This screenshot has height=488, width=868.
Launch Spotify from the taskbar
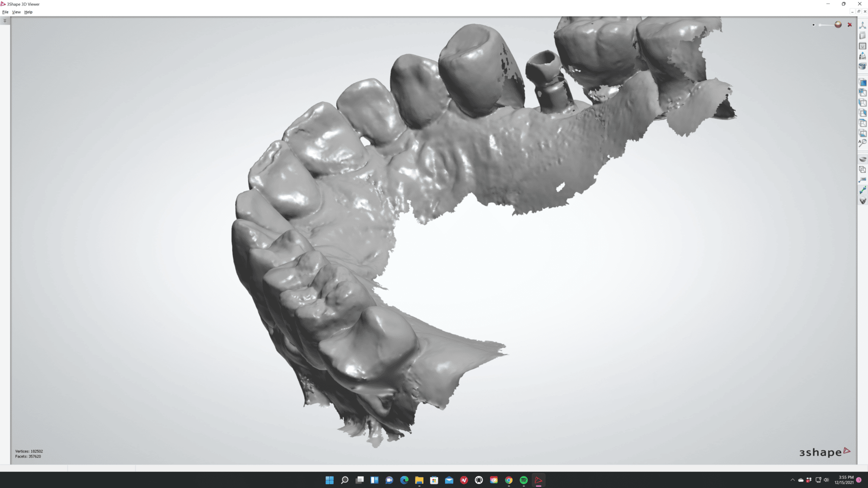point(523,480)
